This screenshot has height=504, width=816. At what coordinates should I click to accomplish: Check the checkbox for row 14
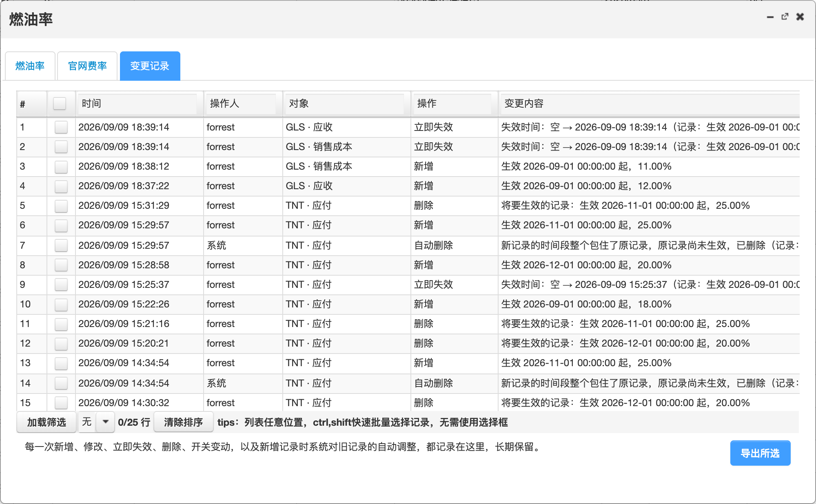coord(61,383)
